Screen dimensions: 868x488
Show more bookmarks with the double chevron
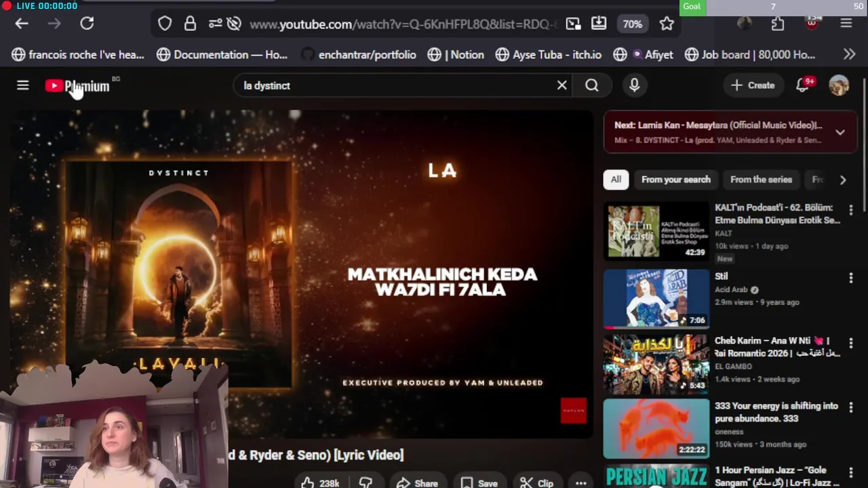(849, 54)
